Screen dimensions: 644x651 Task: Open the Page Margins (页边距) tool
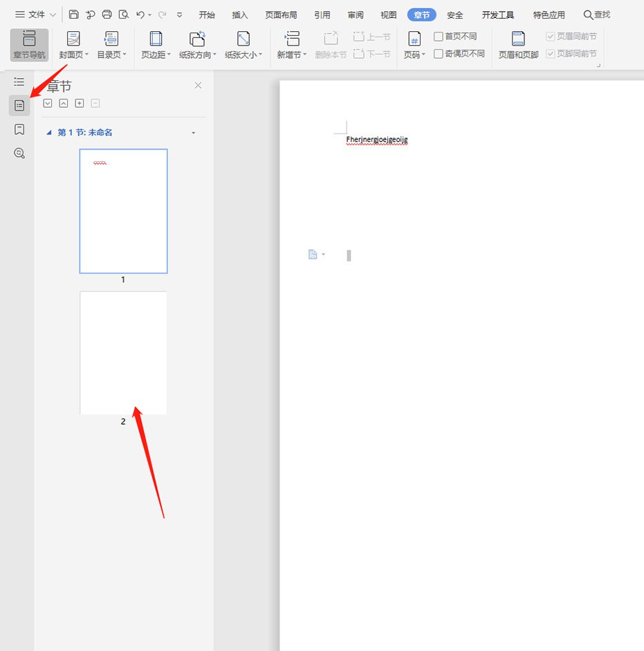[156, 45]
